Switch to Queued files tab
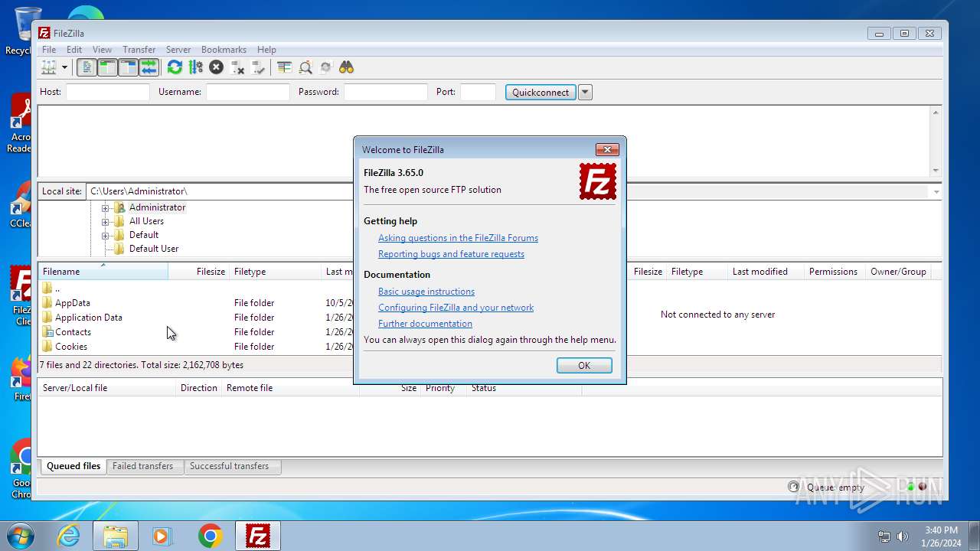This screenshot has height=551, width=980. 73,466
